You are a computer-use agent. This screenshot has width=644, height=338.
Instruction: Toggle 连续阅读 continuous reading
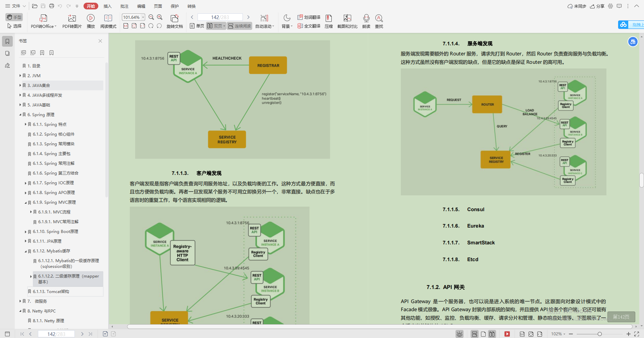pyautogui.click(x=239, y=26)
